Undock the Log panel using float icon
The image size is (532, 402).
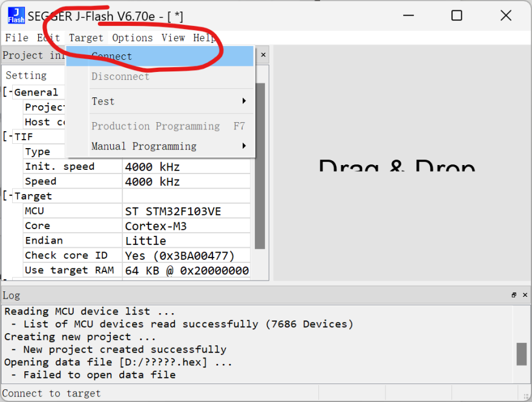point(514,295)
